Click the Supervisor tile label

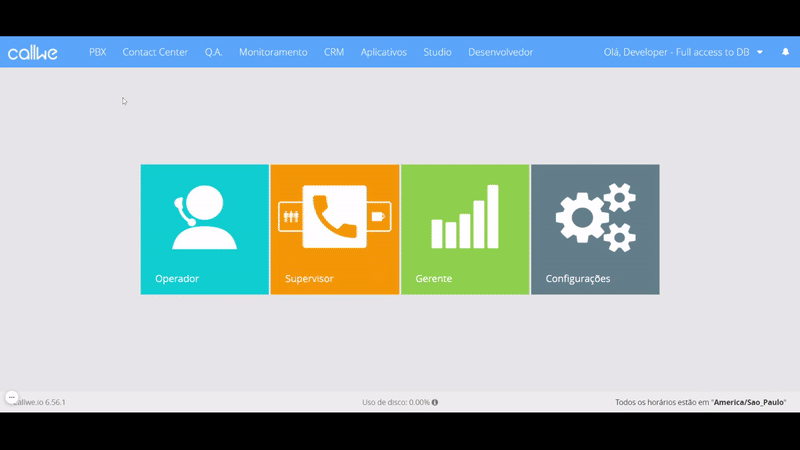pyautogui.click(x=309, y=279)
